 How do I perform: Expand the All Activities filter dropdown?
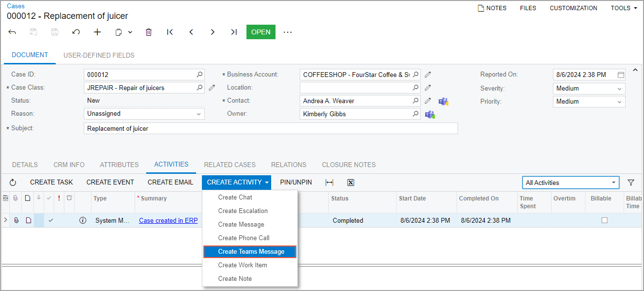click(614, 183)
